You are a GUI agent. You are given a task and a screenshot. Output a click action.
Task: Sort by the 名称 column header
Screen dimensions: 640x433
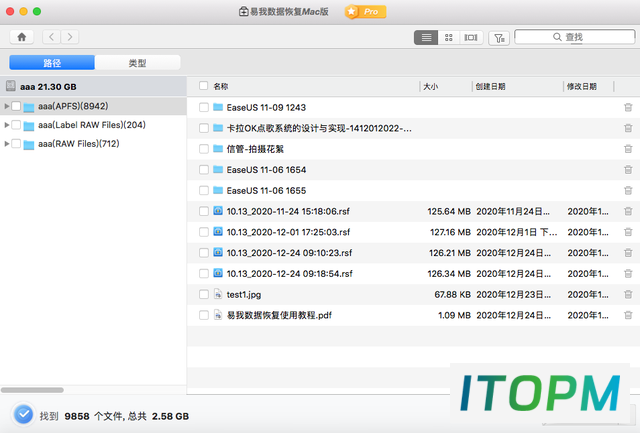pos(221,87)
